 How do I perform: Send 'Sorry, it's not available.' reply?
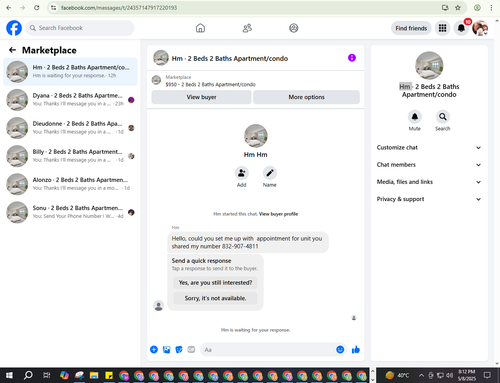point(215,298)
